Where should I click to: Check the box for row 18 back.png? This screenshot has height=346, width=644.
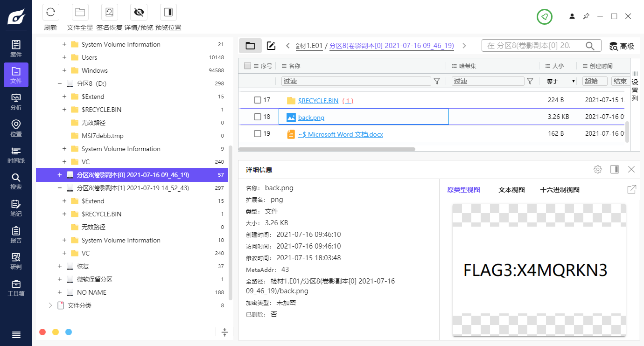pos(257,117)
